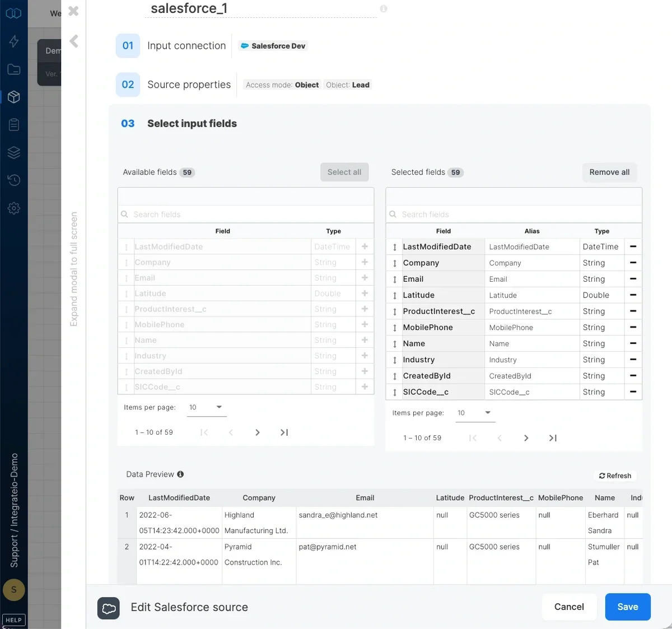Remove Latitude field via minus icon
The image size is (672, 629).
click(x=633, y=295)
